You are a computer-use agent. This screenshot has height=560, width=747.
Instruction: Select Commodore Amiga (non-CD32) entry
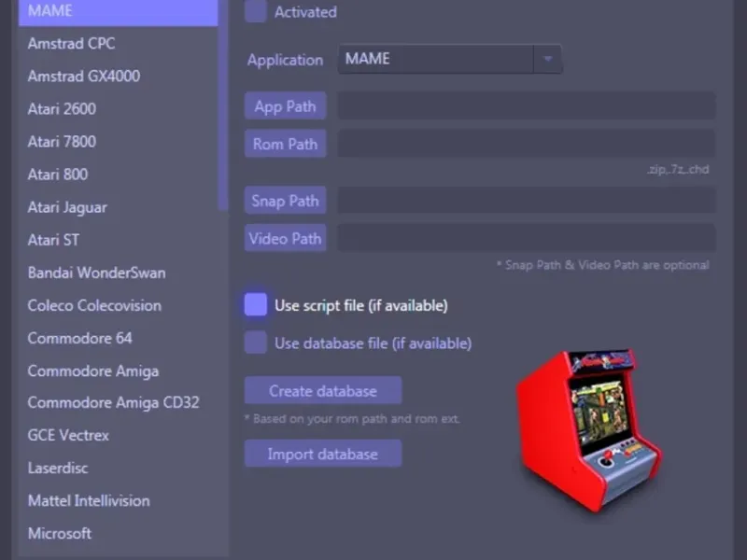pyautogui.click(x=93, y=371)
